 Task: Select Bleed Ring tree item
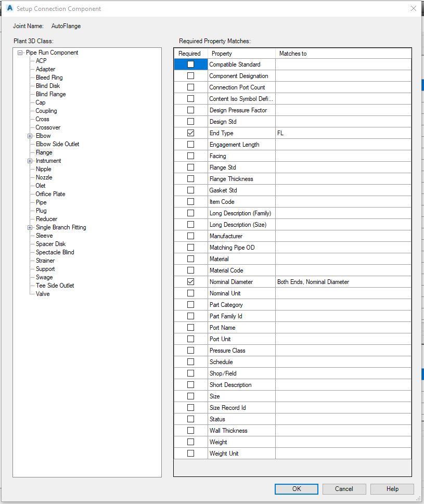pyautogui.click(x=49, y=77)
